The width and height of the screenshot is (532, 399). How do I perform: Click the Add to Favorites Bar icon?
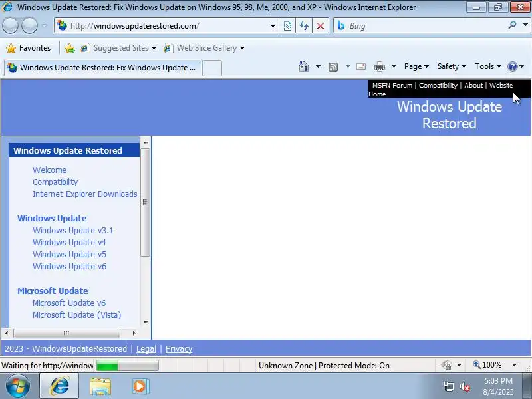tap(70, 48)
